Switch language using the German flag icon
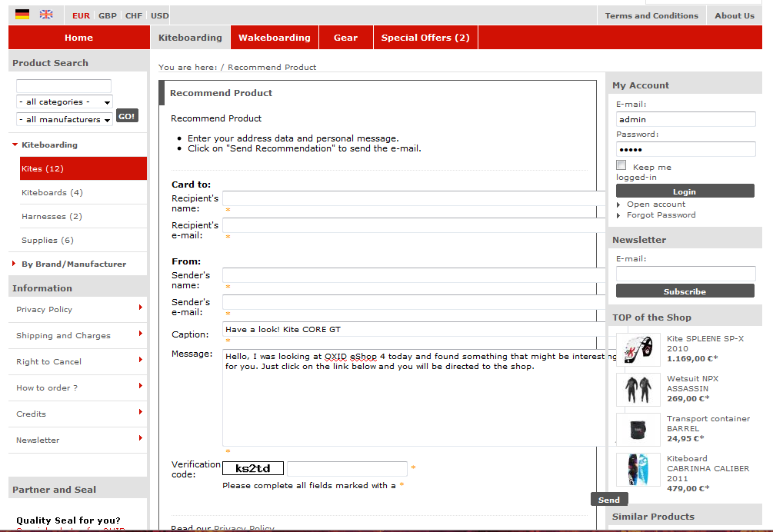This screenshot has width=773, height=532. [22, 15]
